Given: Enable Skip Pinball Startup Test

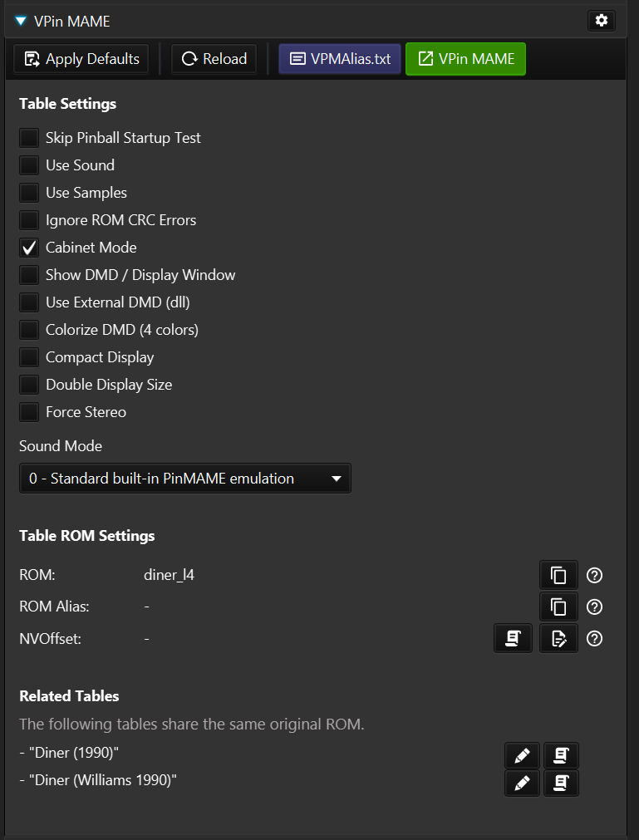Looking at the screenshot, I should 29,138.
